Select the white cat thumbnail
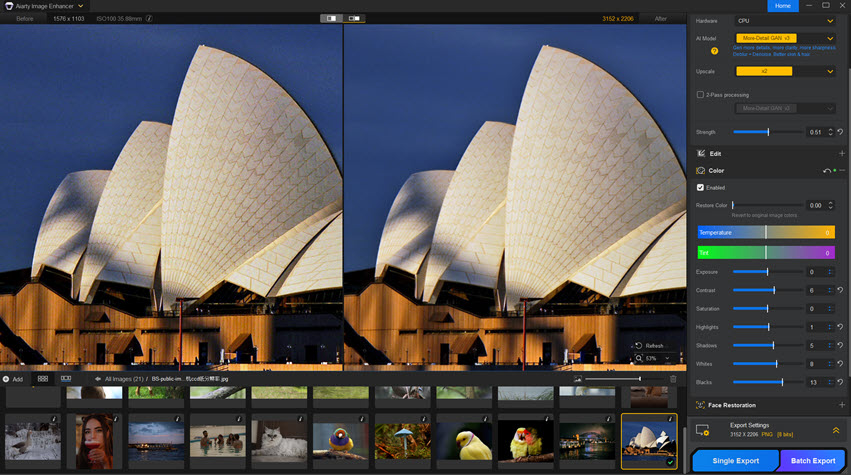 (x=279, y=441)
